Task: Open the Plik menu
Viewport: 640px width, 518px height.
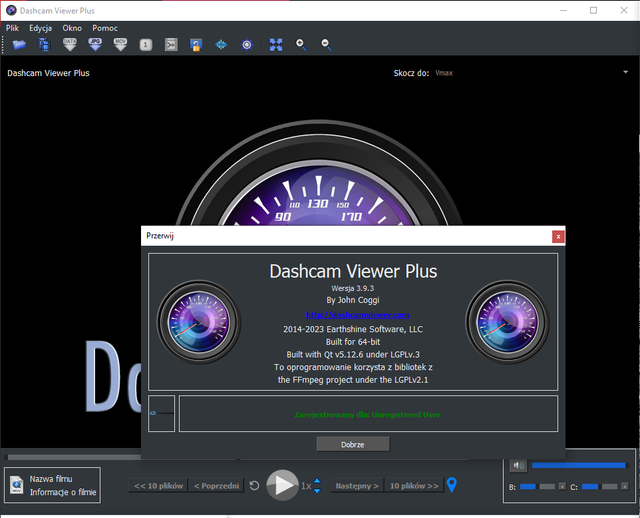Action: 12,28
